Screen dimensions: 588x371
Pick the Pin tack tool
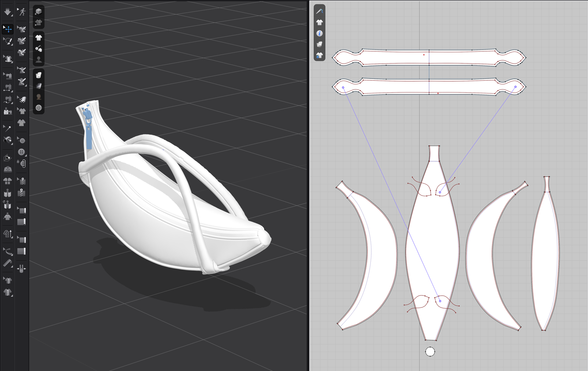[x=7, y=128]
